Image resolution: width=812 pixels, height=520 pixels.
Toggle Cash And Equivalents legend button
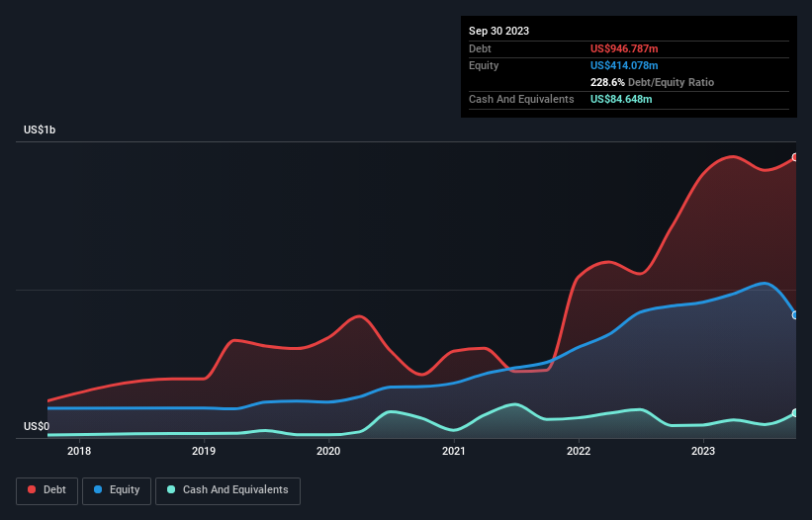tap(227, 490)
